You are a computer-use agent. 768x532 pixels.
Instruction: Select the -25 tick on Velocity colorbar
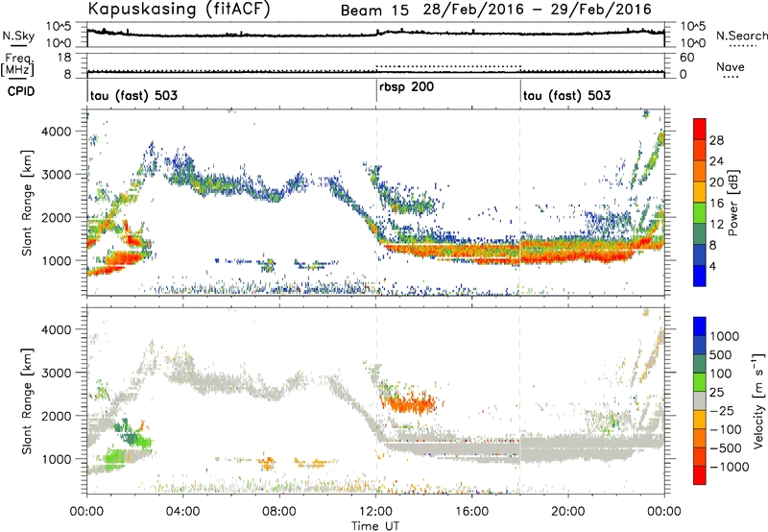click(x=722, y=410)
